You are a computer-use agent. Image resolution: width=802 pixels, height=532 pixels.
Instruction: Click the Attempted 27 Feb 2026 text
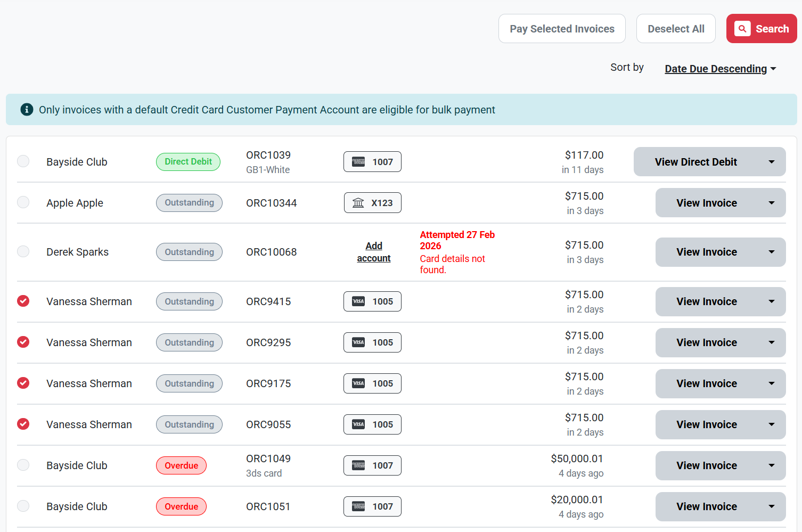[x=457, y=240]
